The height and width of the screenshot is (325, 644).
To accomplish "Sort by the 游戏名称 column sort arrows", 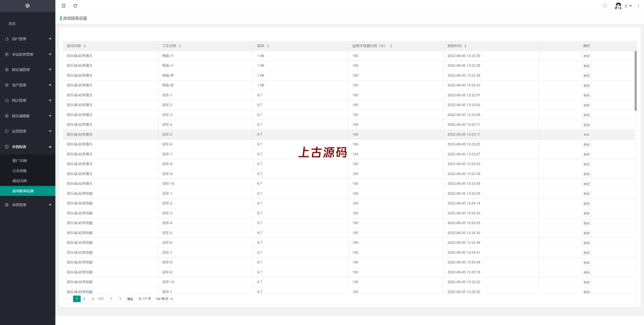I will (85, 46).
